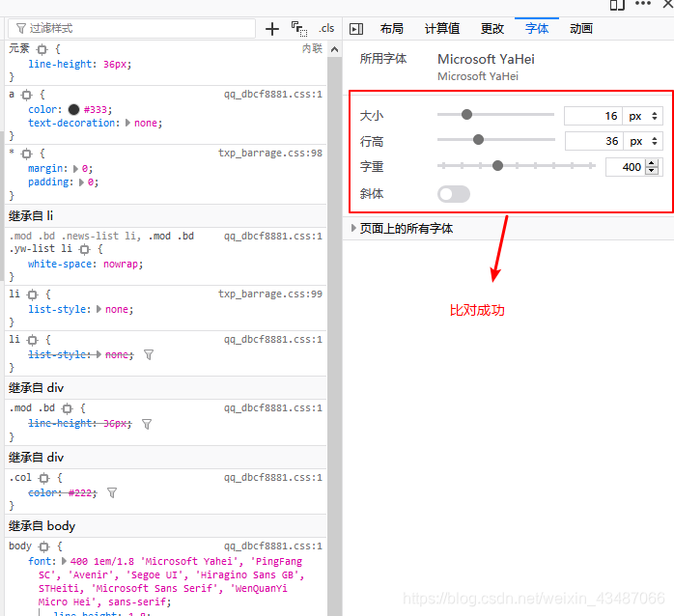Open unit dropdown for 大小 size
The image size is (674, 616).
click(643, 116)
